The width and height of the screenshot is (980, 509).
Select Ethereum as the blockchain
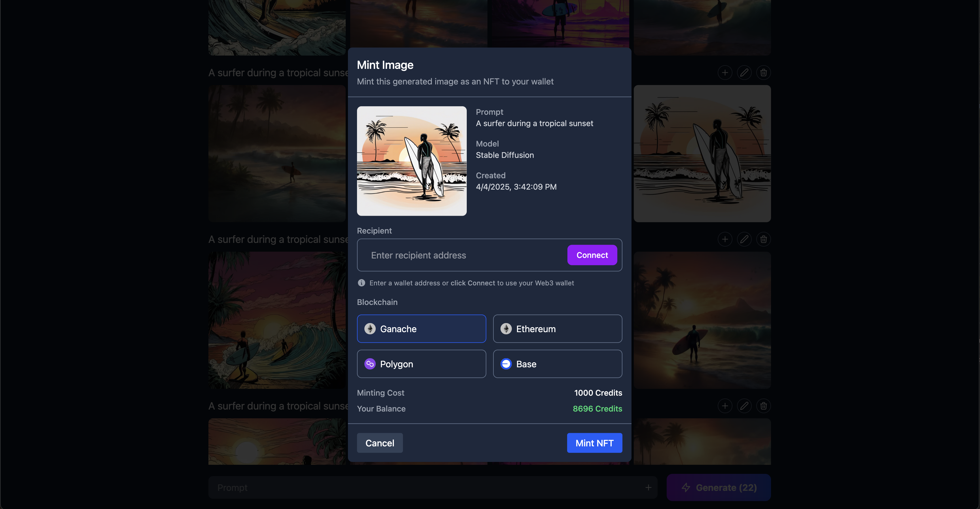click(557, 329)
